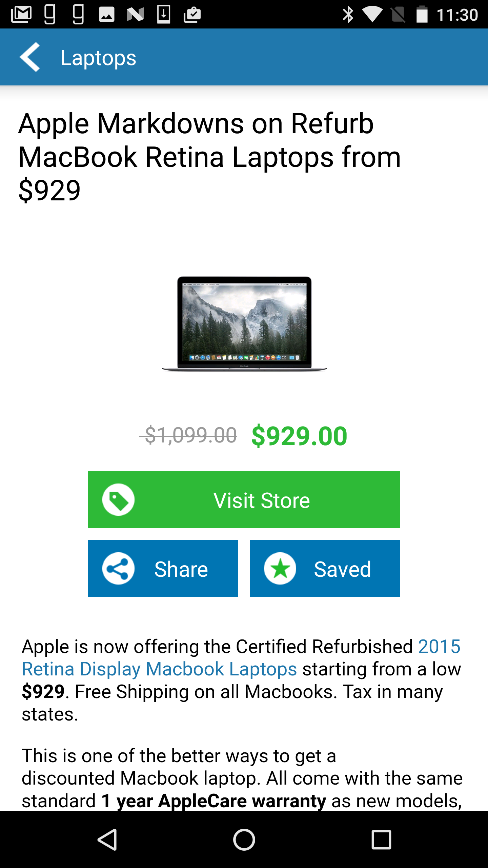The image size is (488, 868).
Task: Open Android recent apps square button
Action: pyautogui.click(x=381, y=840)
